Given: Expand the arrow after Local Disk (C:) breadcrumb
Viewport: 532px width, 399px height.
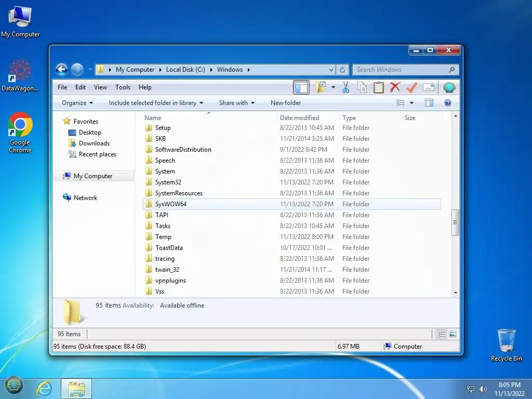Looking at the screenshot, I should tap(211, 70).
